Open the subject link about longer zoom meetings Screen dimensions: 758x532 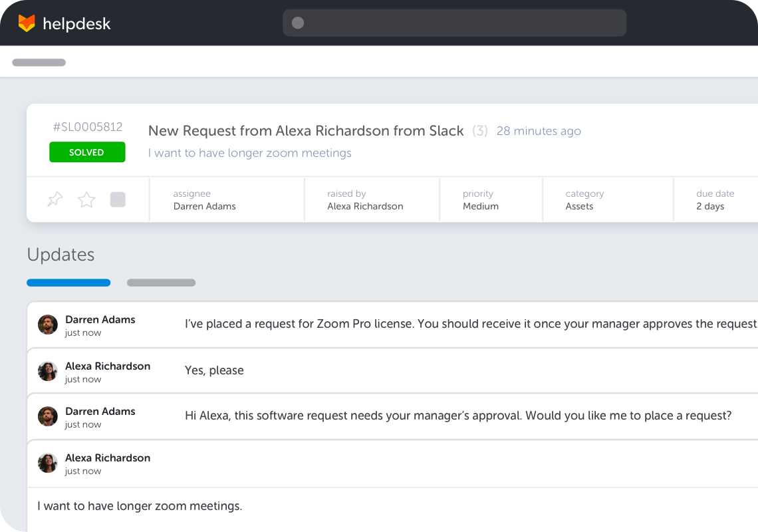coord(249,153)
